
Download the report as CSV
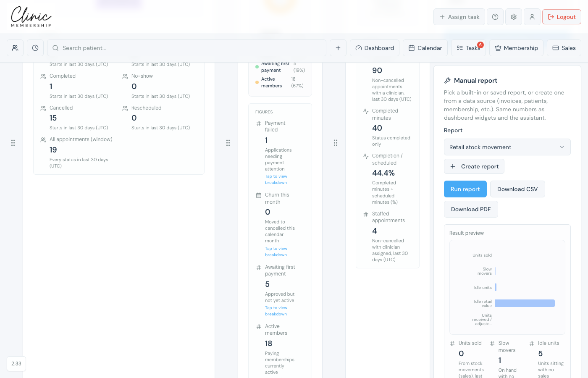click(x=517, y=189)
